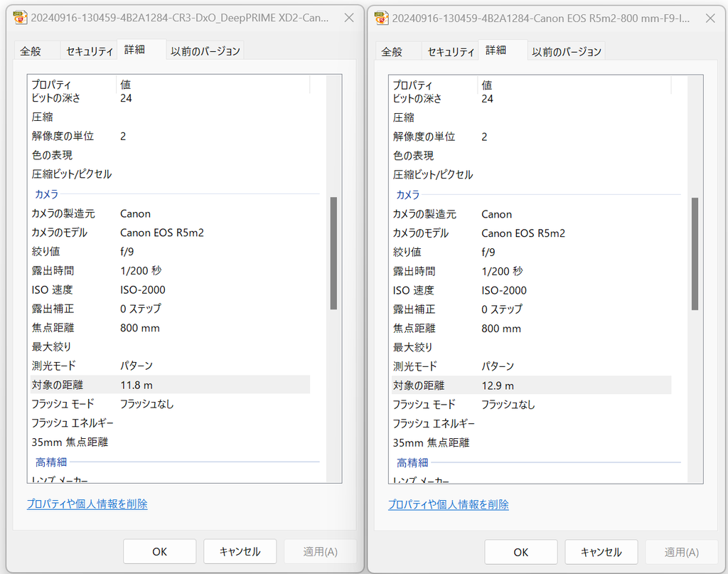Close the left DxO DeepPRIME properties dialog

point(348,17)
